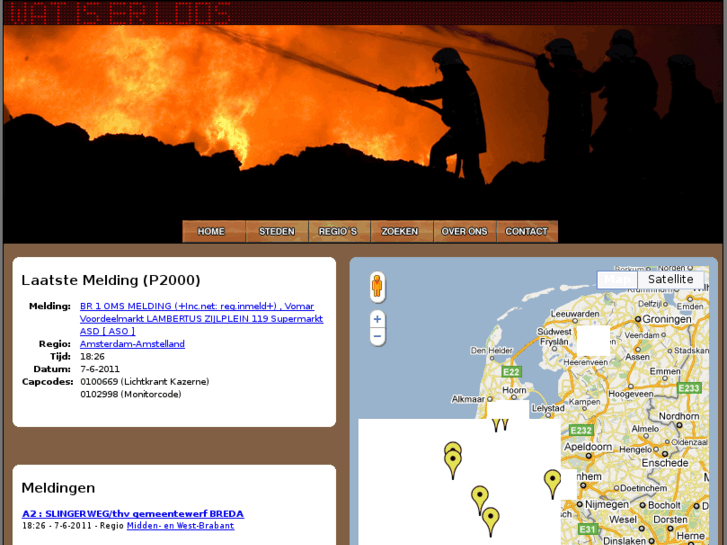Click the Den Helder label on map
727x545 pixels.
(491, 350)
